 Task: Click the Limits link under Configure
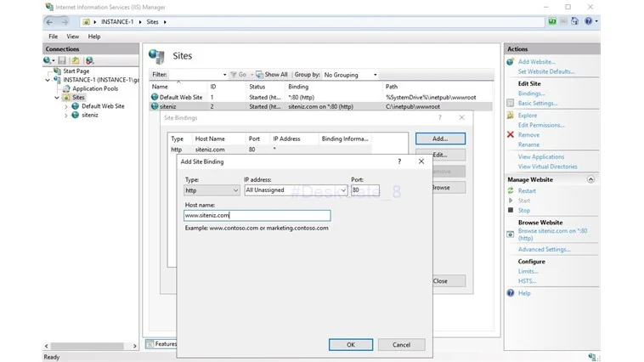pos(528,271)
